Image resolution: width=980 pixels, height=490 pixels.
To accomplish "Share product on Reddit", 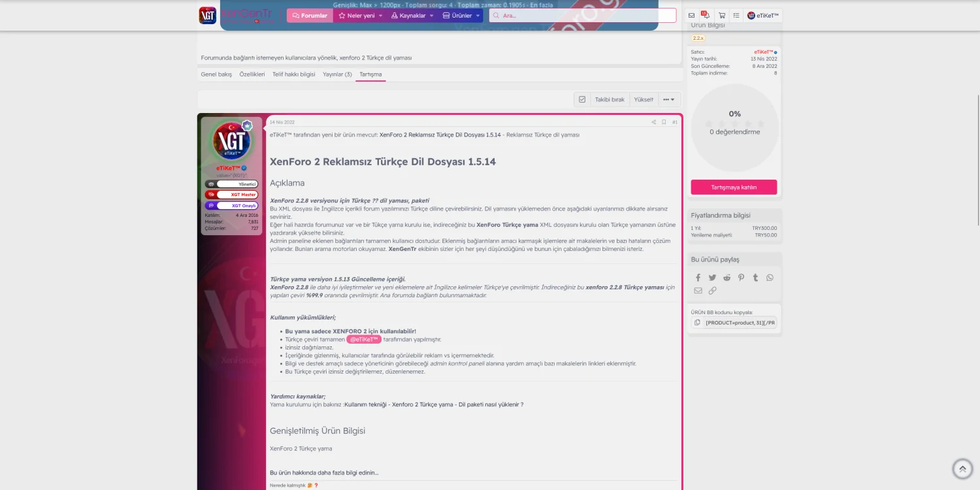I will tap(727, 278).
